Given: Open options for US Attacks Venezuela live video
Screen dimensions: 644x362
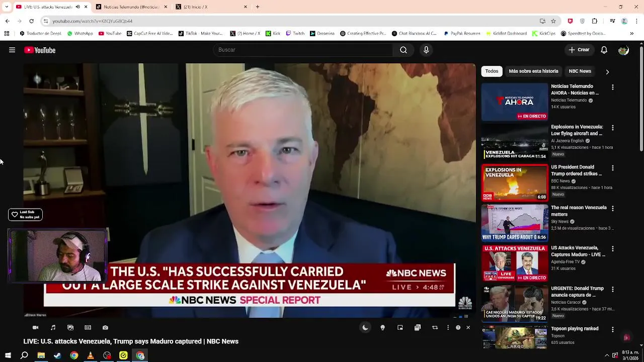Looking at the screenshot, I should click(x=612, y=249).
